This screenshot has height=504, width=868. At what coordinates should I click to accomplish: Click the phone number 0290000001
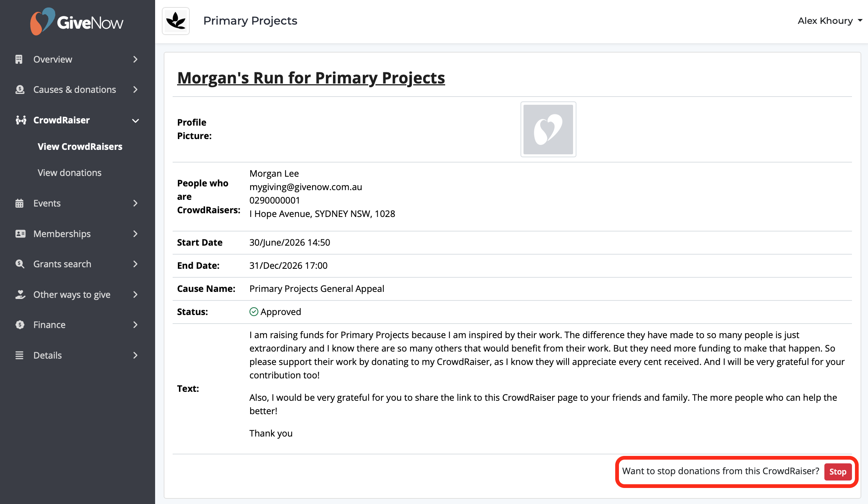tap(274, 200)
